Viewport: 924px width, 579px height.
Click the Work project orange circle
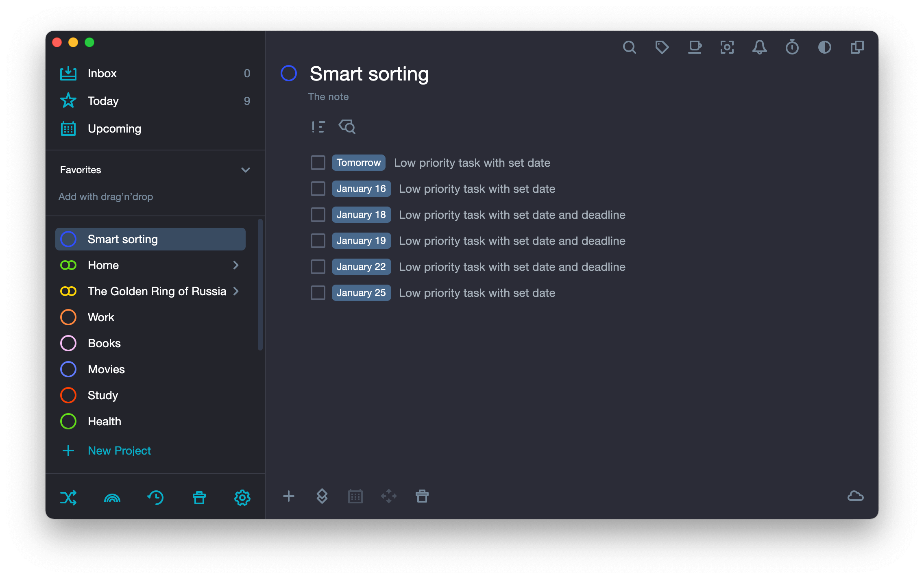tap(68, 317)
